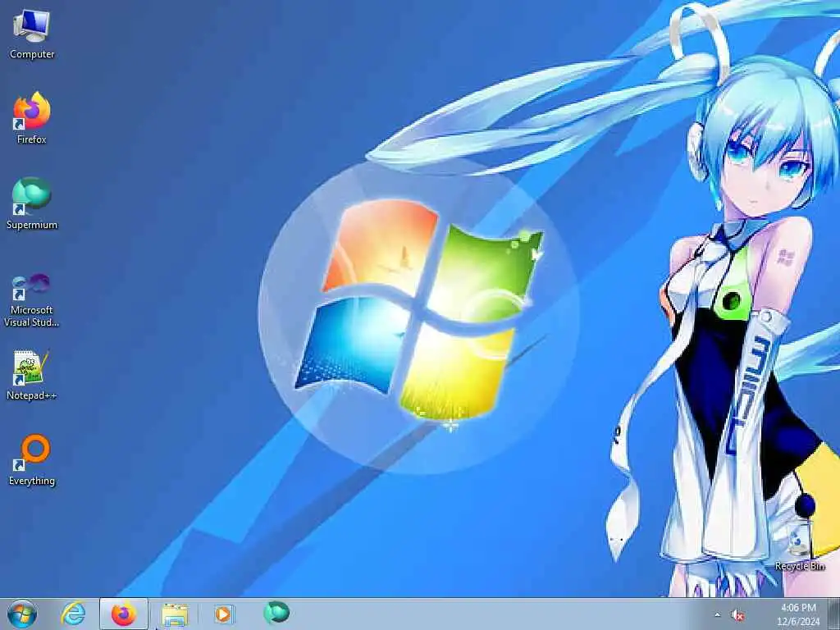Open Windows Explorer from the taskbar
Image resolution: width=840 pixels, height=630 pixels.
175,614
